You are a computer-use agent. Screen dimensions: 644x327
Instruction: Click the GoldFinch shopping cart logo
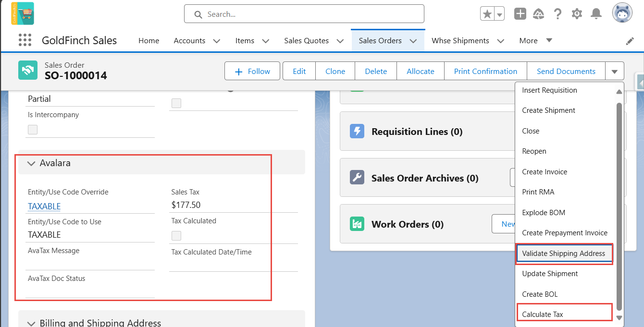coord(23,13)
